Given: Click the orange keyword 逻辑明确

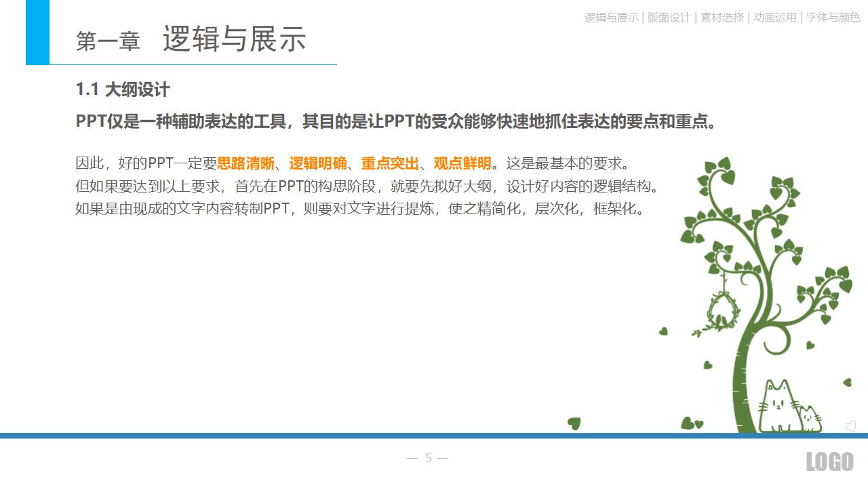Looking at the screenshot, I should point(318,163).
